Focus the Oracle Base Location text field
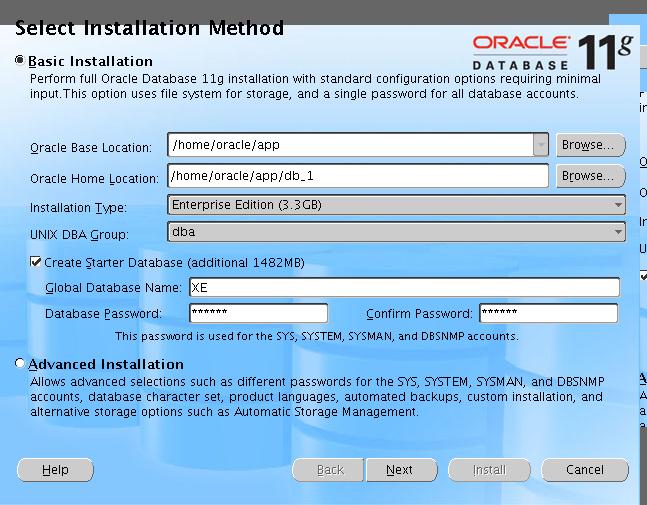The width and height of the screenshot is (647, 505). click(350, 145)
